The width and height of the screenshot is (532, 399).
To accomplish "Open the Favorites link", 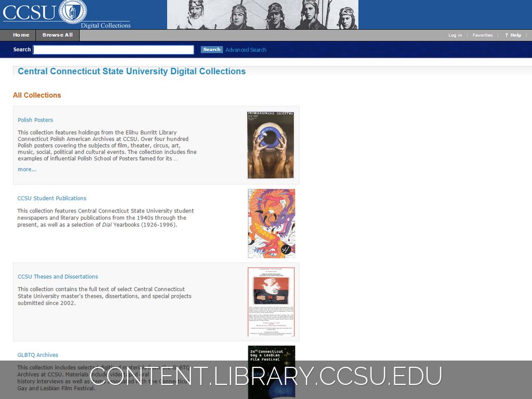I will click(483, 35).
